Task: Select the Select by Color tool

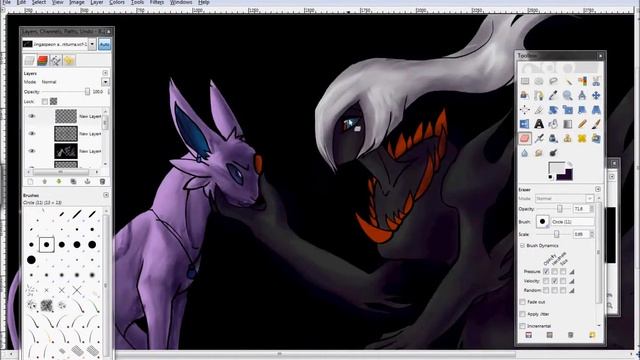Action: (x=582, y=81)
